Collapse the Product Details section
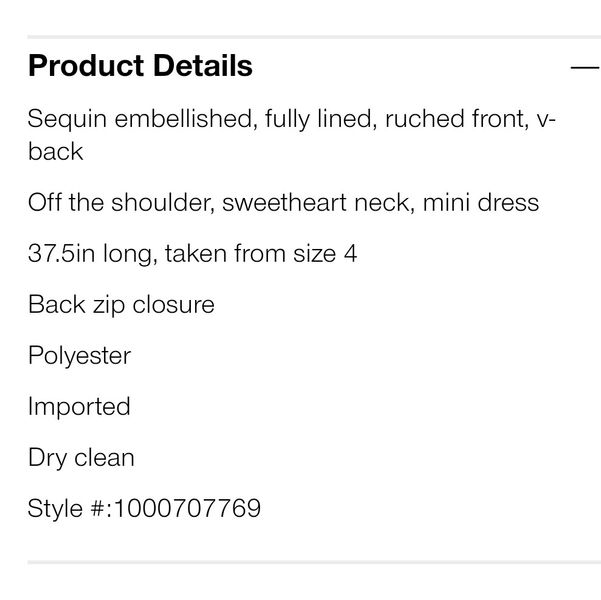Screen dimensions: 601x600 point(585,67)
